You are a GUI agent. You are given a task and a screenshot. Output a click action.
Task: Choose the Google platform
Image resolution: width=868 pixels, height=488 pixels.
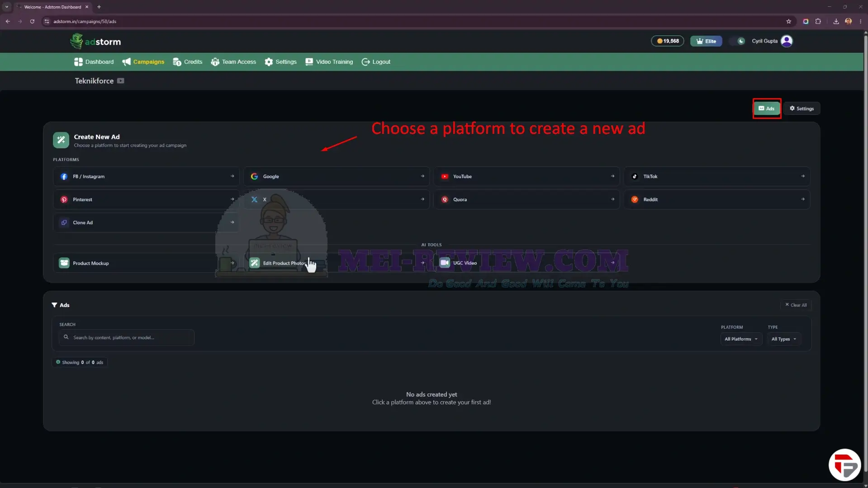pyautogui.click(x=337, y=176)
